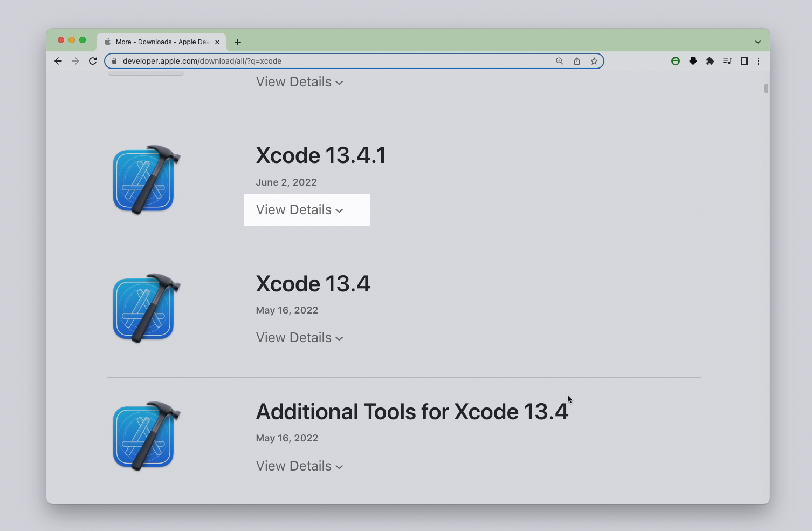Image resolution: width=812 pixels, height=531 pixels.
Task: Open the green circle extension icon
Action: click(x=676, y=61)
